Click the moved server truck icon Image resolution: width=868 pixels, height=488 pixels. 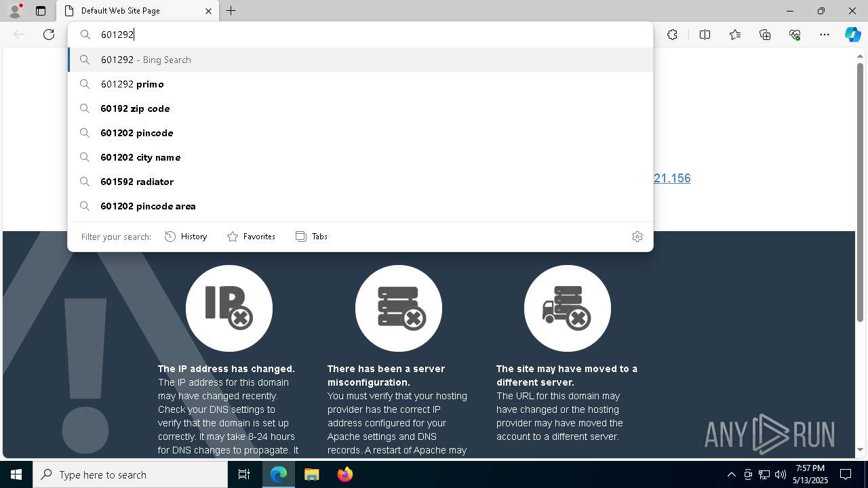click(x=568, y=308)
